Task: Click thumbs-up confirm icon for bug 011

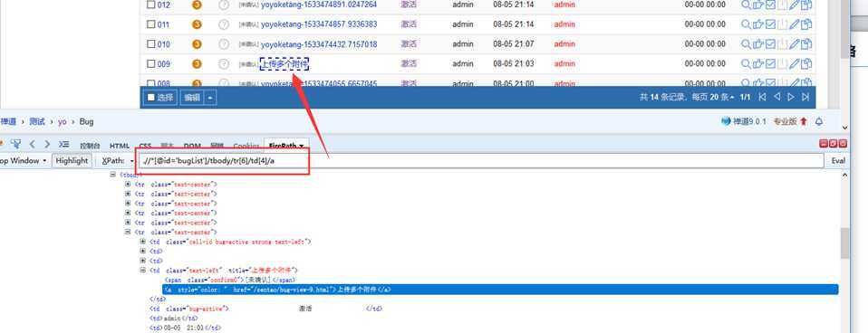Action: point(758,24)
